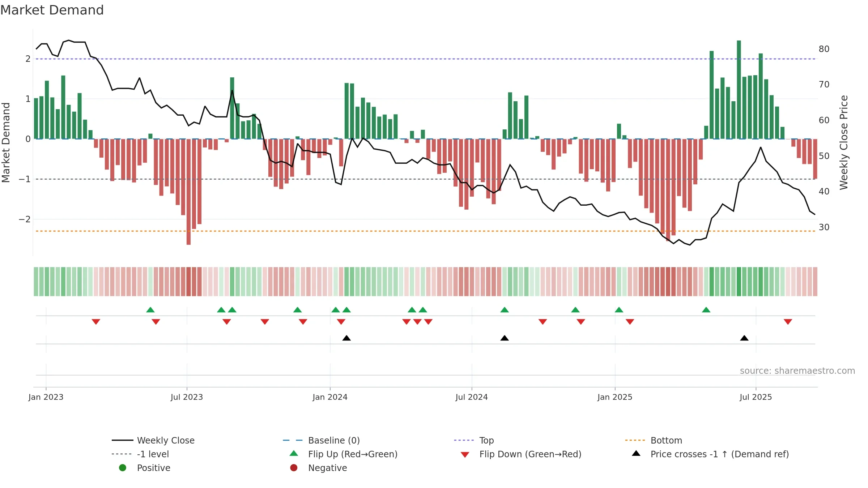
Task: Click the green Flip Up legend triangle
Action: pyautogui.click(x=294, y=453)
